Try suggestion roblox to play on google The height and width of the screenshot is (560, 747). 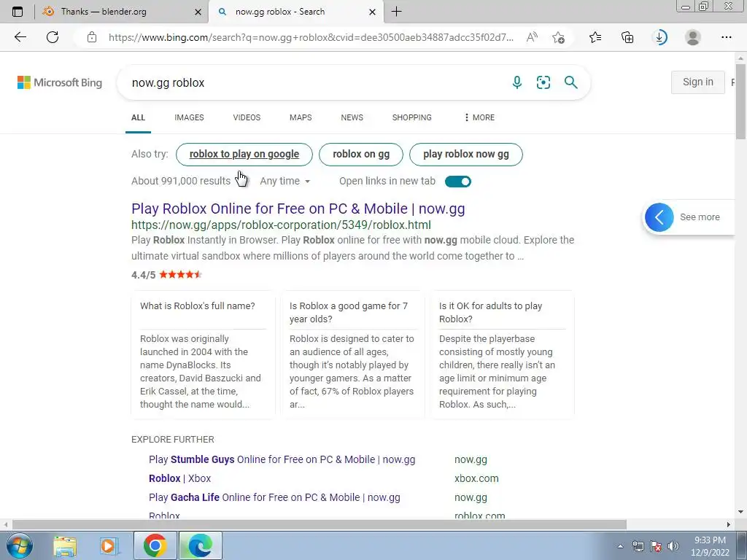[244, 155]
